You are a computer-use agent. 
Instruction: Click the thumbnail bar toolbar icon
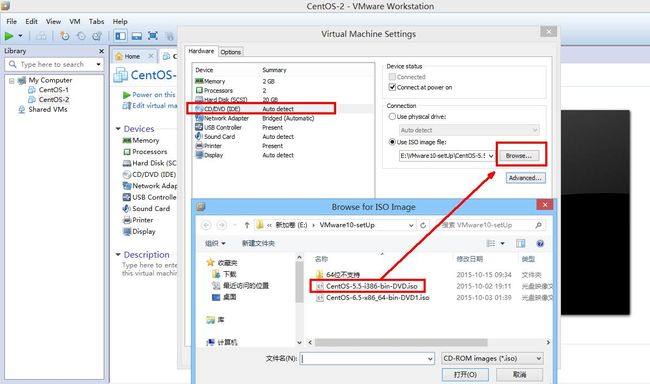pos(137,36)
